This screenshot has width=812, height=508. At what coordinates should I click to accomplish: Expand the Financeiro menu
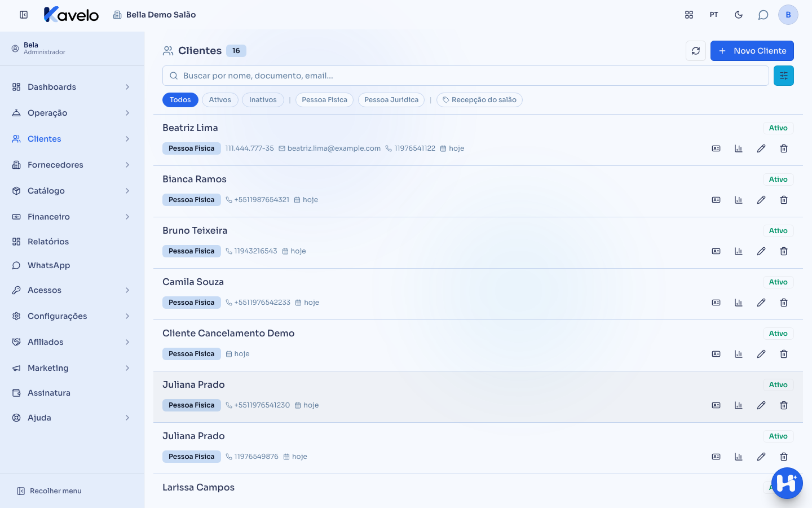tap(72, 217)
